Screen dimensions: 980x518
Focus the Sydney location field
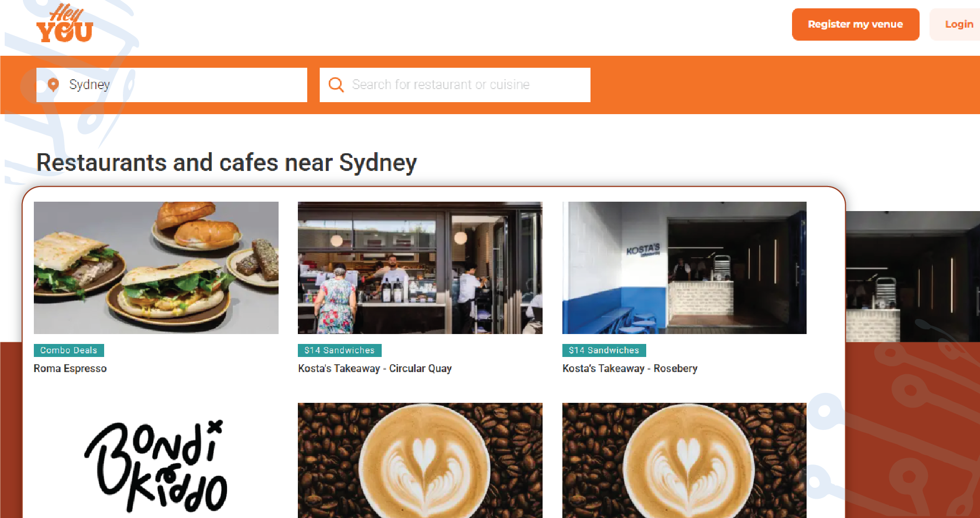172,84
